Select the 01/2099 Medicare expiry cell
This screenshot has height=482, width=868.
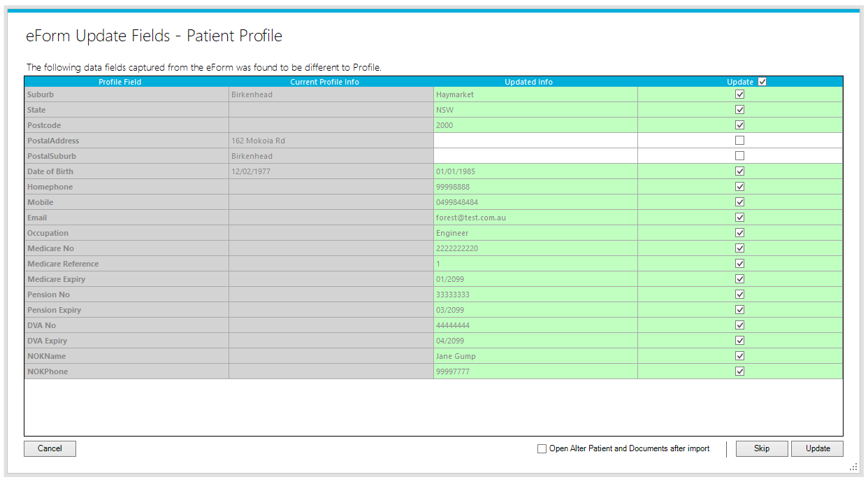(x=535, y=279)
